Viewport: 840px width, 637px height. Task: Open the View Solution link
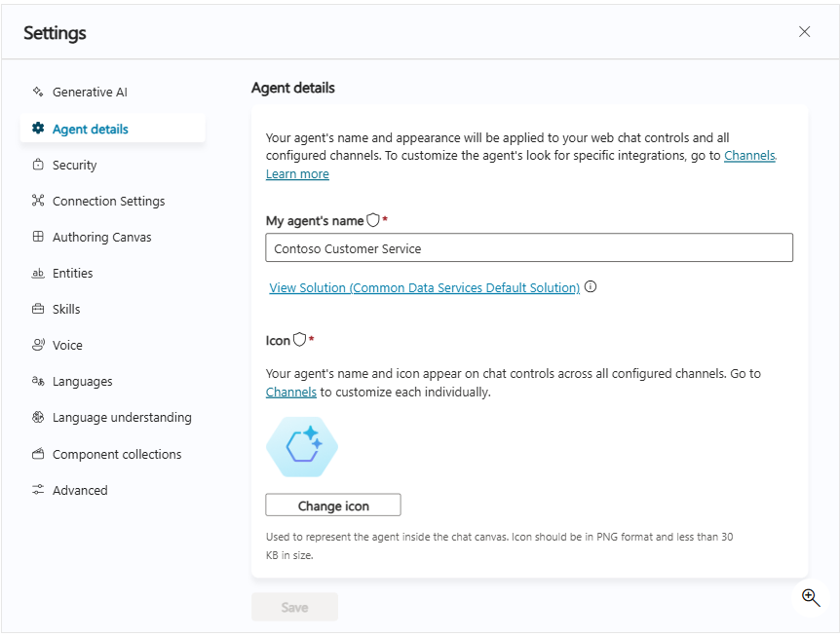tap(424, 287)
